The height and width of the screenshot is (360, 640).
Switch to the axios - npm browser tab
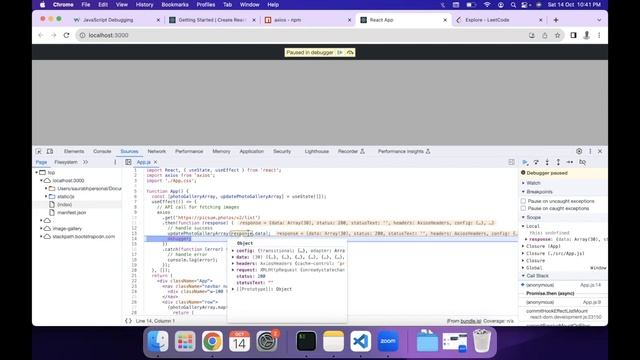(x=308, y=20)
